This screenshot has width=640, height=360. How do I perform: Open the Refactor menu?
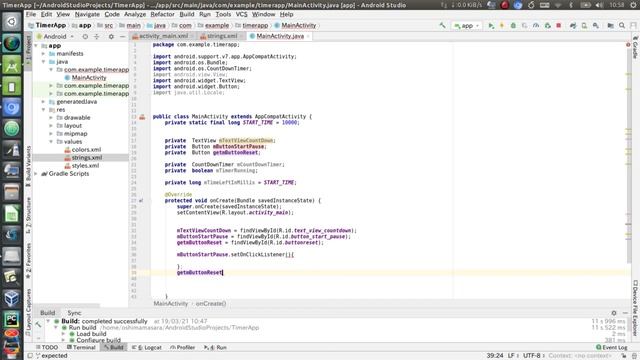point(162,14)
